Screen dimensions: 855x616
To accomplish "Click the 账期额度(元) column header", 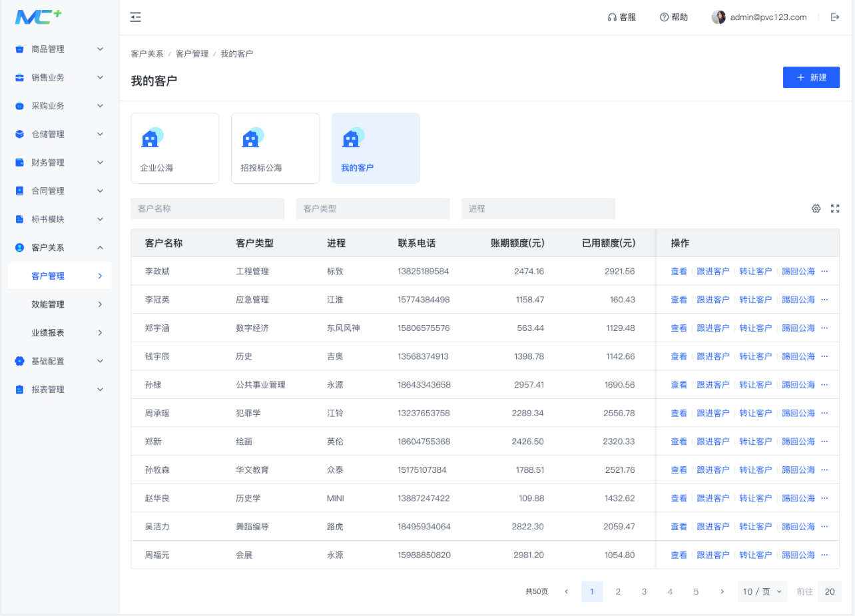I will click(x=517, y=243).
